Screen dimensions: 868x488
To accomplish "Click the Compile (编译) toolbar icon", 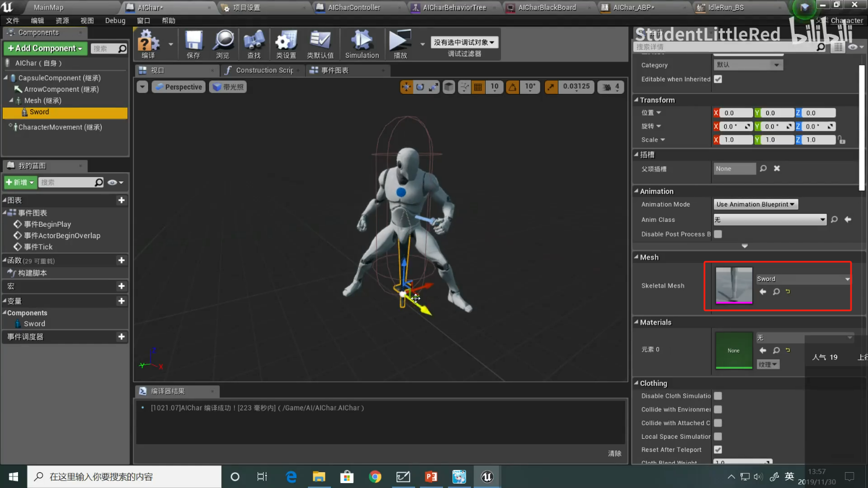I will pyautogui.click(x=148, y=44).
